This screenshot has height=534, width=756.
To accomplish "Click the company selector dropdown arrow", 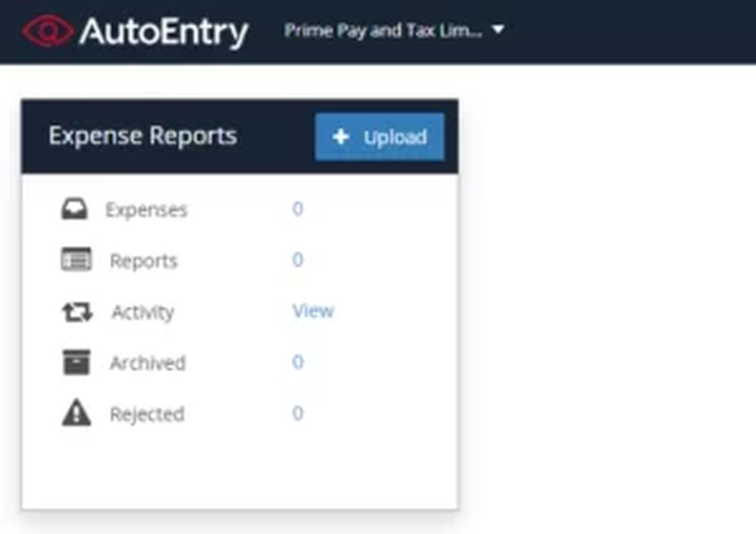I will point(498,30).
